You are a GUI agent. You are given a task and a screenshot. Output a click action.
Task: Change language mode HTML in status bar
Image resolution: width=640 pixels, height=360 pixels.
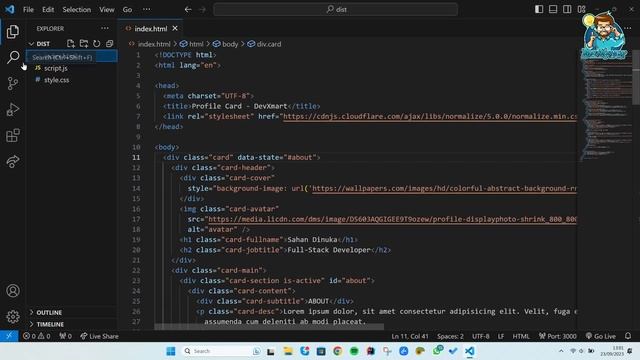[x=521, y=336]
